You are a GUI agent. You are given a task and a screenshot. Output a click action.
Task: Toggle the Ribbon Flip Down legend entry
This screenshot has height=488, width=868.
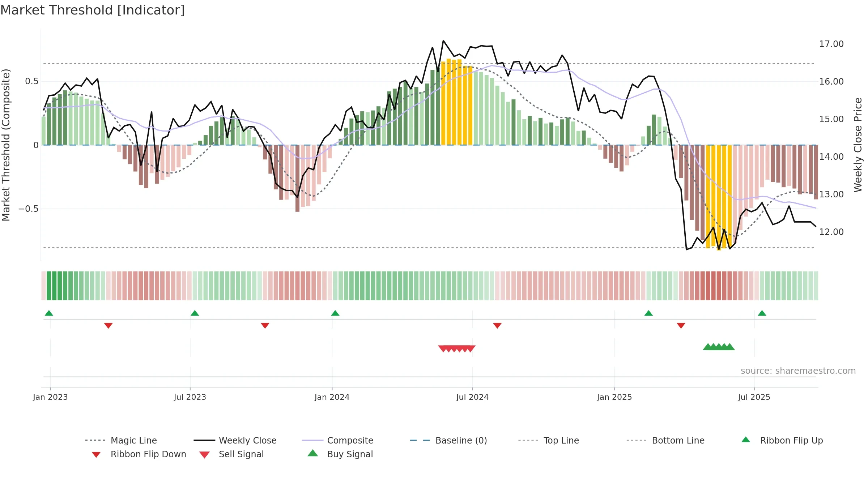pos(139,454)
